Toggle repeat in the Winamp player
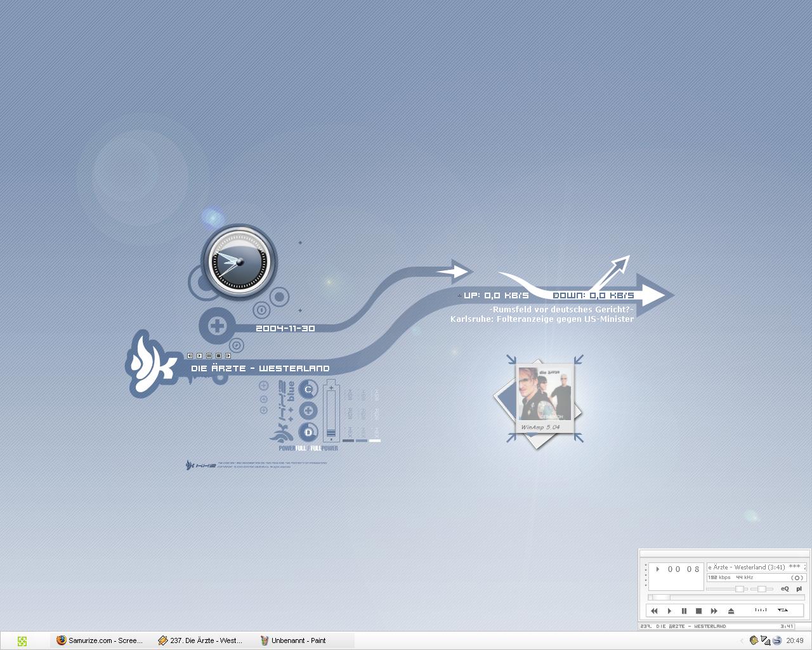This screenshot has height=650, width=812. 783,610
